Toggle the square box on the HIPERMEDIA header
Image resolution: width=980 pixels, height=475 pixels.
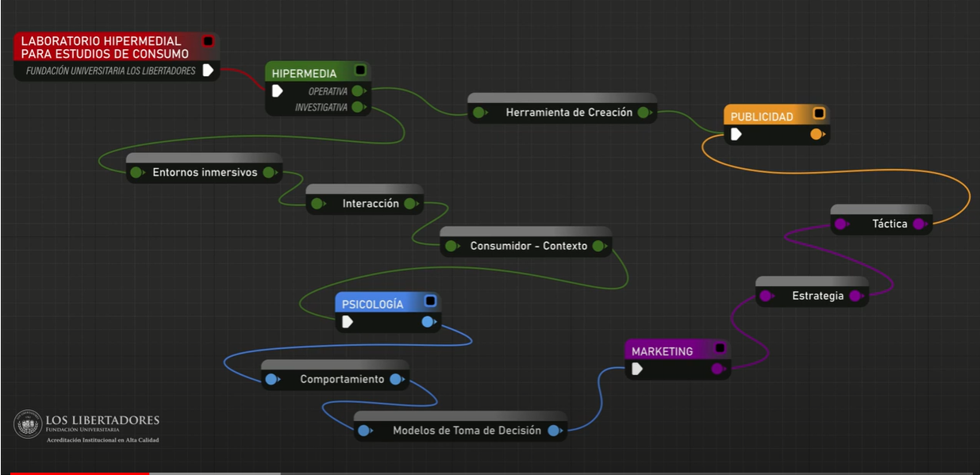359,70
